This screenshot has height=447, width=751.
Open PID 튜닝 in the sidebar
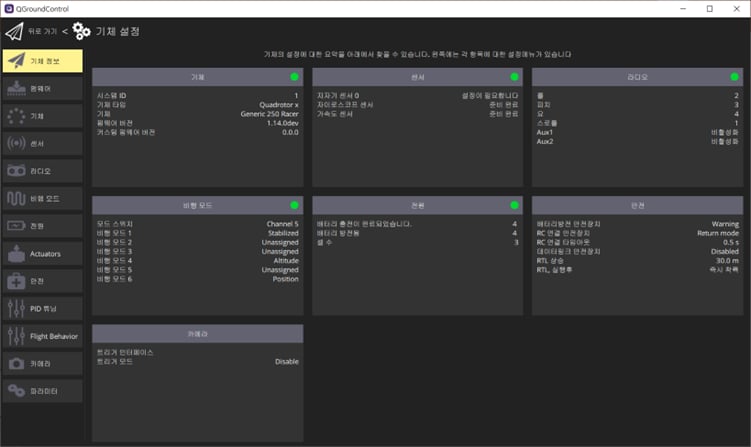pos(41,309)
